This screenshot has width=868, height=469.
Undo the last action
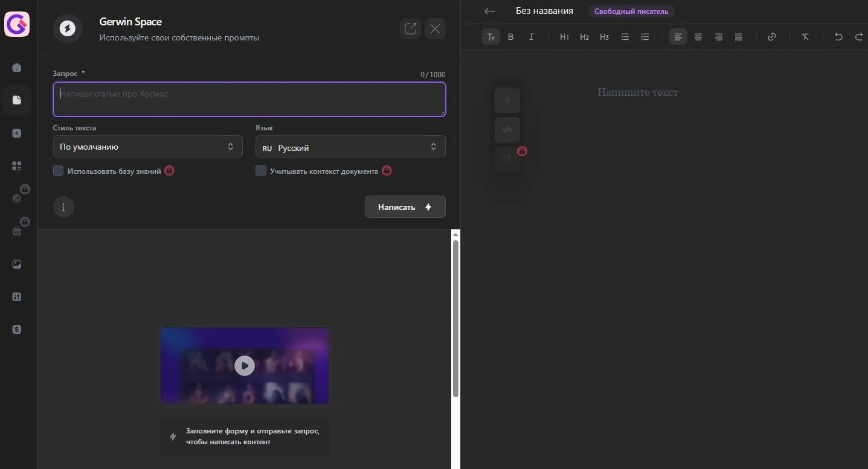[838, 37]
